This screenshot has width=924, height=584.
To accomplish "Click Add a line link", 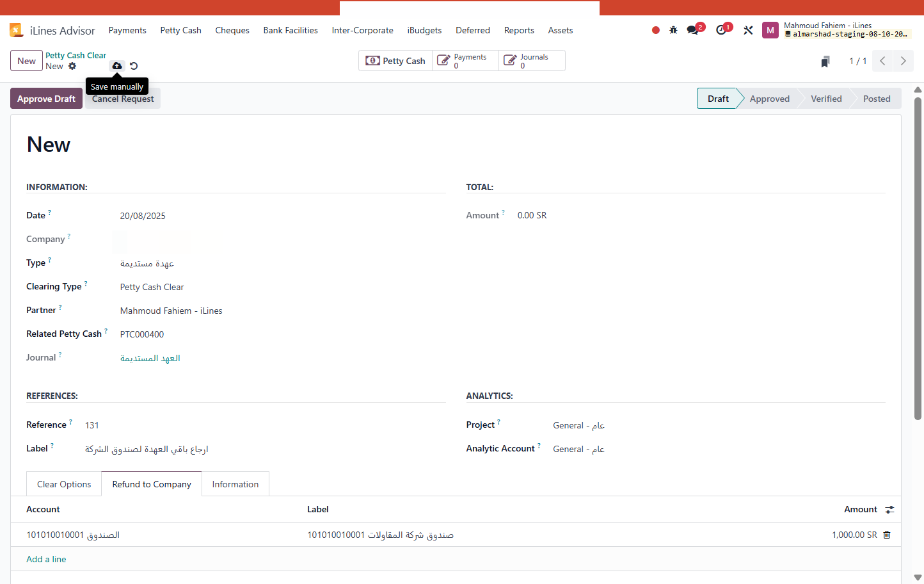I will pos(46,559).
